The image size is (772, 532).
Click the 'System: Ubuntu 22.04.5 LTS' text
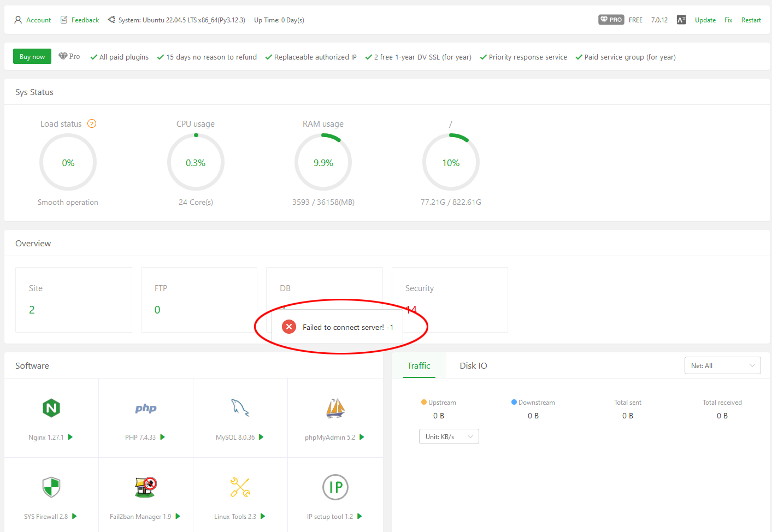(182, 20)
